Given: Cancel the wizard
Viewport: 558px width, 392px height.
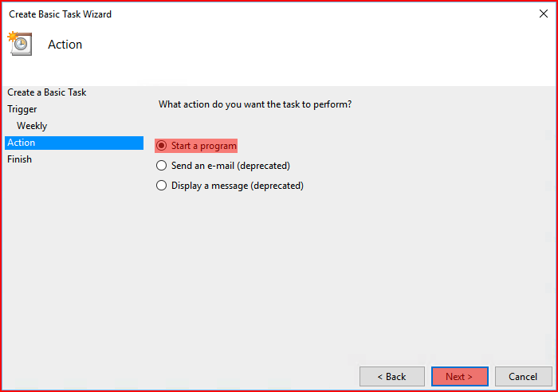Looking at the screenshot, I should coord(523,376).
